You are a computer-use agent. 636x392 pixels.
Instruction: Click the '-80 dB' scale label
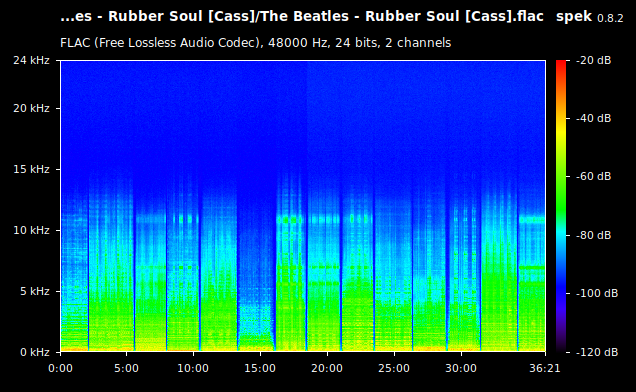593,235
